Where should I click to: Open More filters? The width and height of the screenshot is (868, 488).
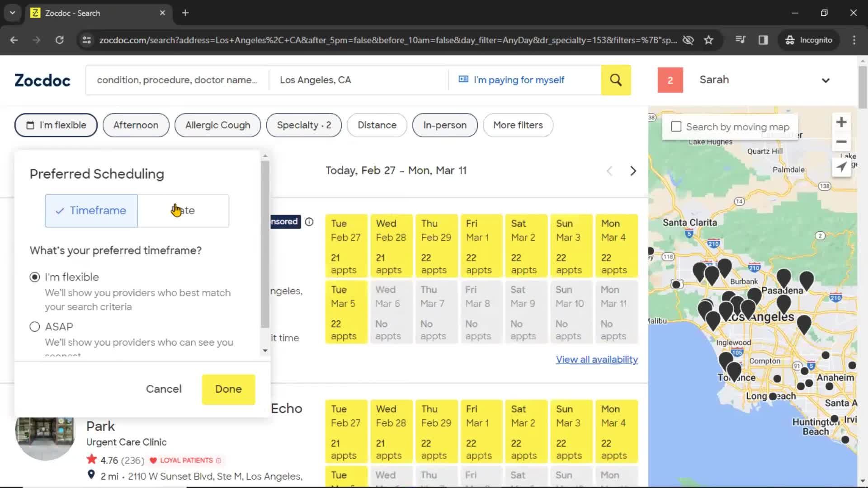(x=518, y=125)
